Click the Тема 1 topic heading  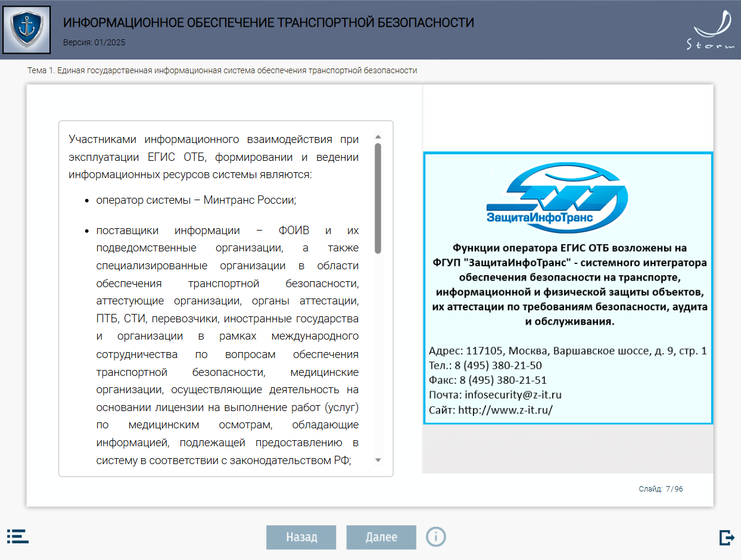click(x=222, y=70)
